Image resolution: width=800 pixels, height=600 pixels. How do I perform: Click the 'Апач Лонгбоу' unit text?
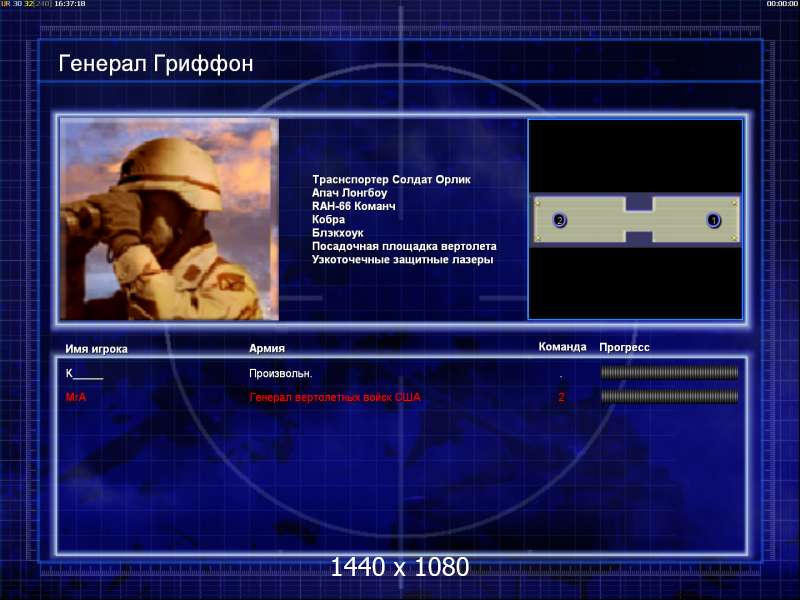coord(349,193)
